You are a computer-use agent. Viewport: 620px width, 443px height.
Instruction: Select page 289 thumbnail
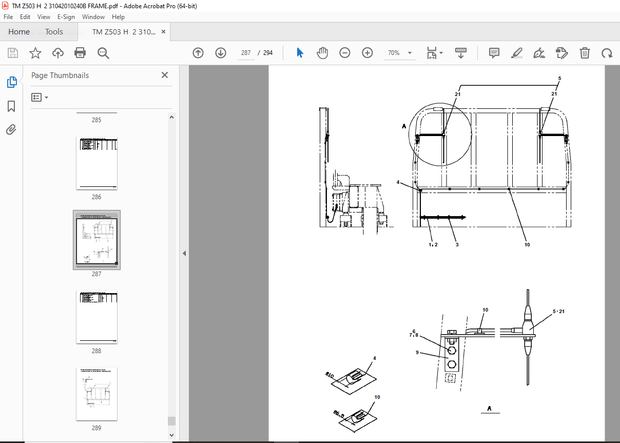point(96,394)
